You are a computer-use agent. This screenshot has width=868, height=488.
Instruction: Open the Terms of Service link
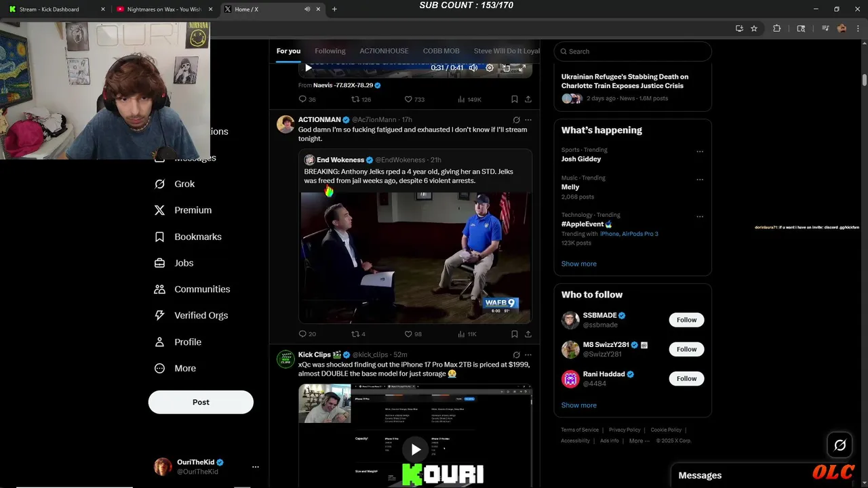pyautogui.click(x=580, y=430)
